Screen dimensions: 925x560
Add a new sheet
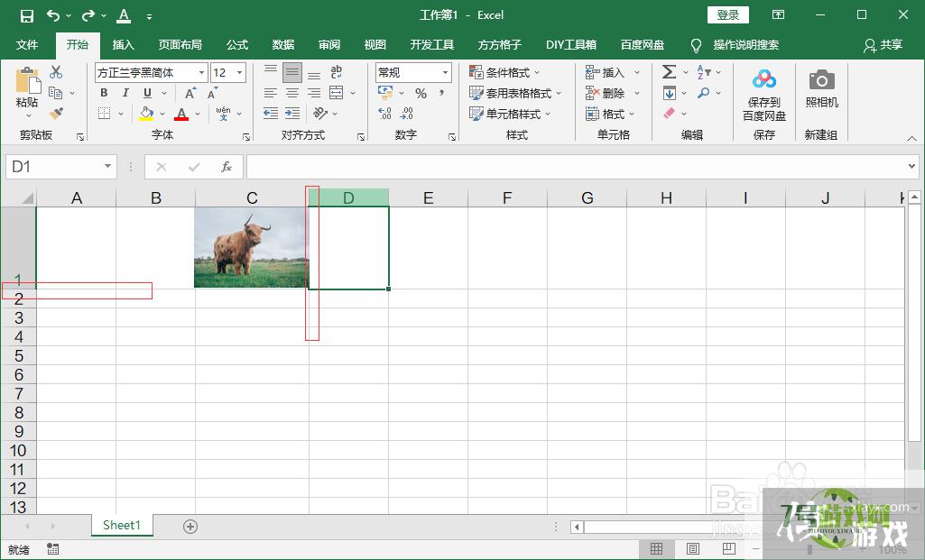(x=190, y=527)
